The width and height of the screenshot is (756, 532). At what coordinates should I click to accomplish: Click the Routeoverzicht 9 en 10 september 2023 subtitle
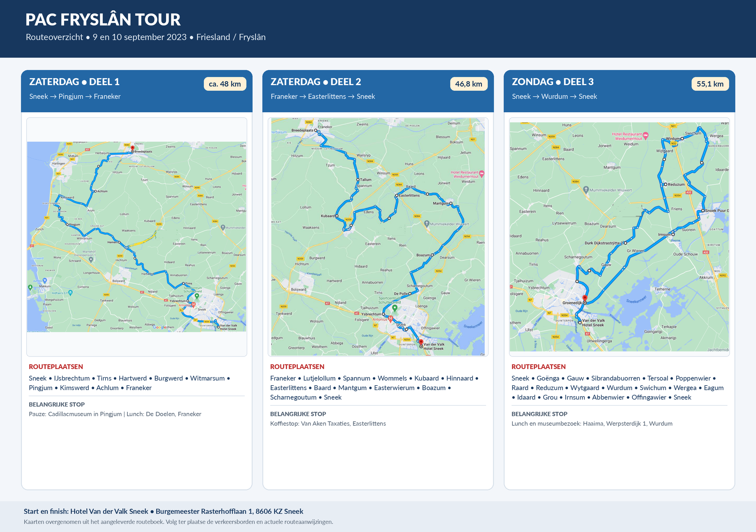pyautogui.click(x=146, y=37)
